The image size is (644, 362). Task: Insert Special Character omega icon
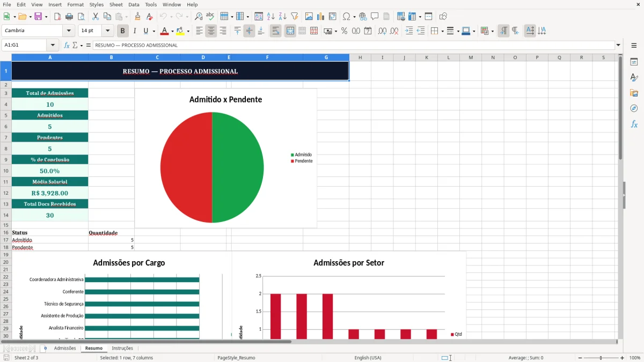tap(346, 17)
